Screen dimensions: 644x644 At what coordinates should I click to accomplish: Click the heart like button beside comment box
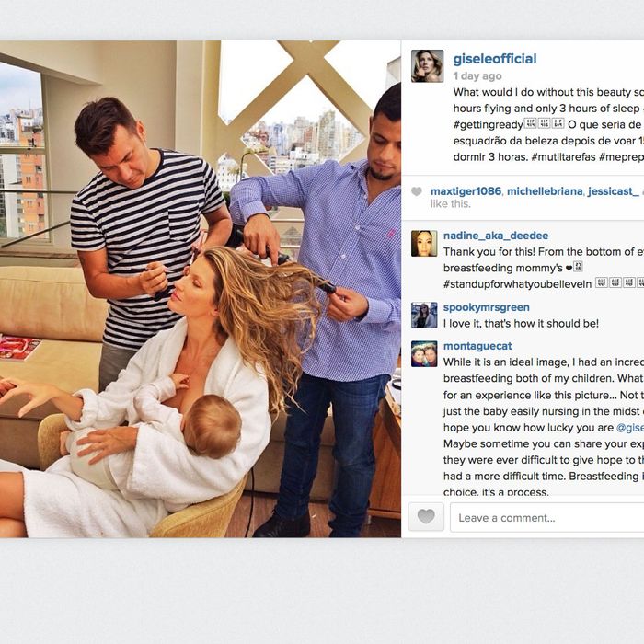click(426, 517)
